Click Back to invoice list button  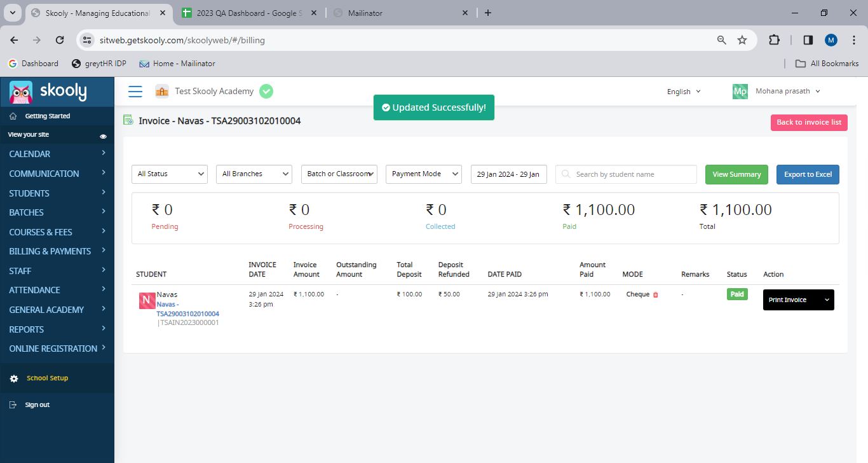point(809,122)
